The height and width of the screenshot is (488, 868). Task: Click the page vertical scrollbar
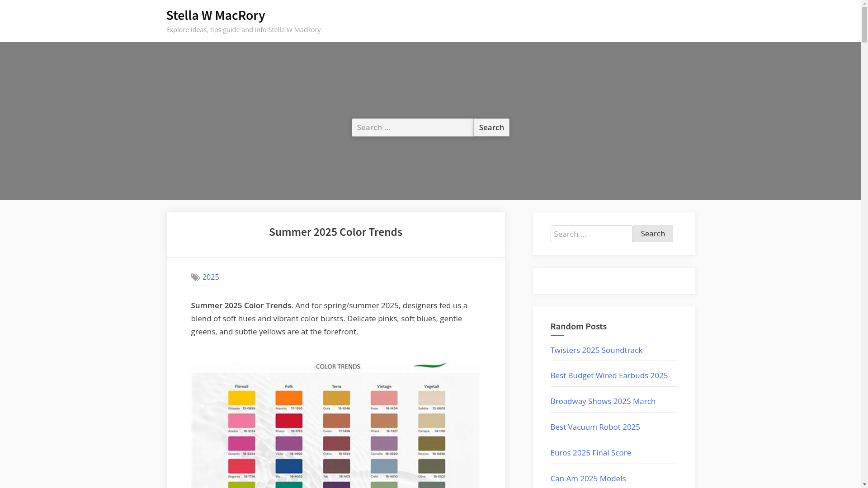click(x=864, y=244)
